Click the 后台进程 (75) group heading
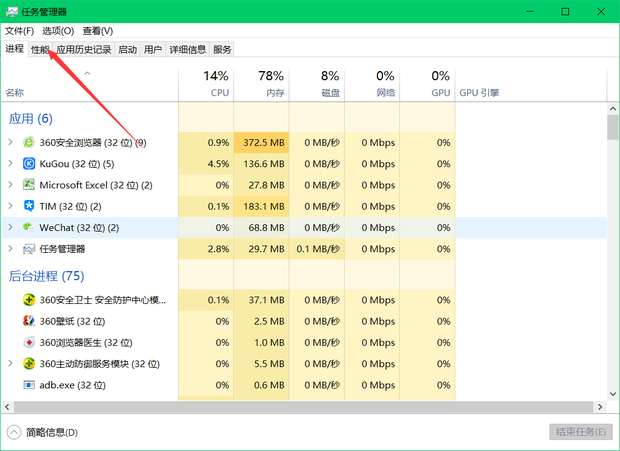The width and height of the screenshot is (620, 451). click(x=46, y=276)
